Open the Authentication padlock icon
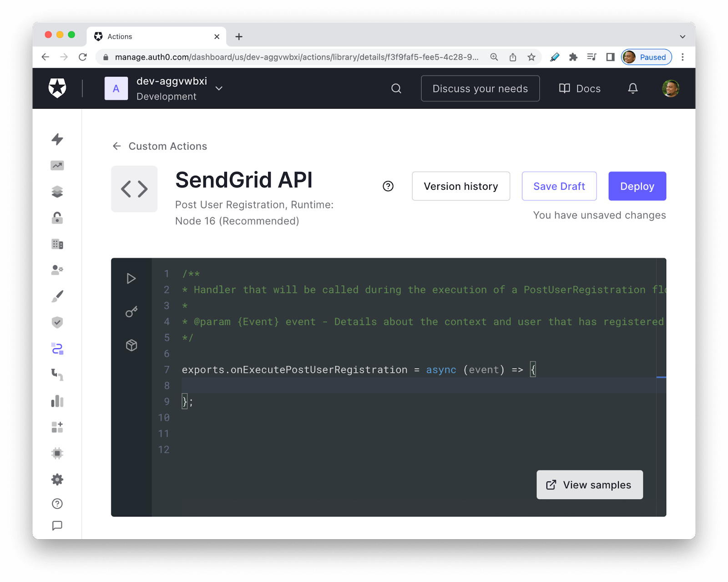728x582 pixels. coord(57,218)
